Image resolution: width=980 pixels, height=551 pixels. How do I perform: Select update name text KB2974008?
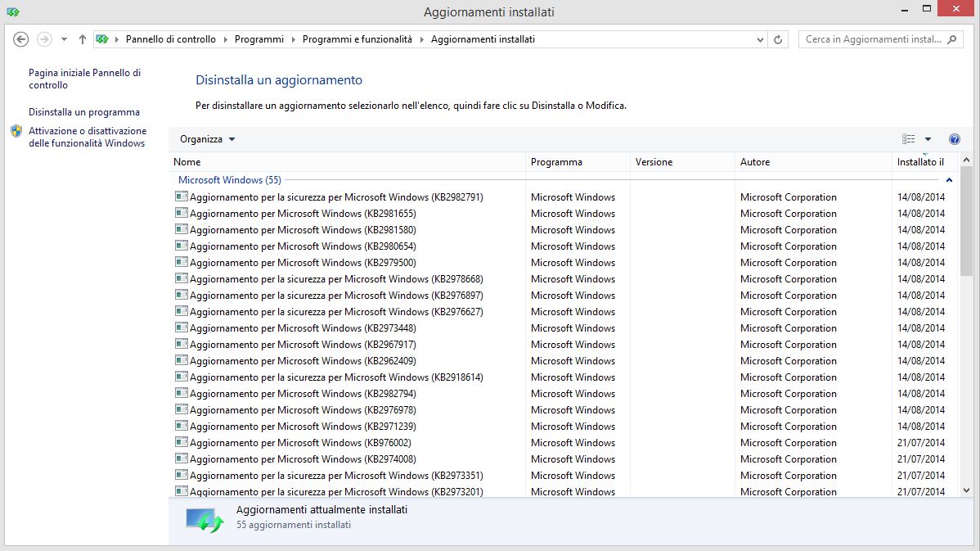click(303, 459)
